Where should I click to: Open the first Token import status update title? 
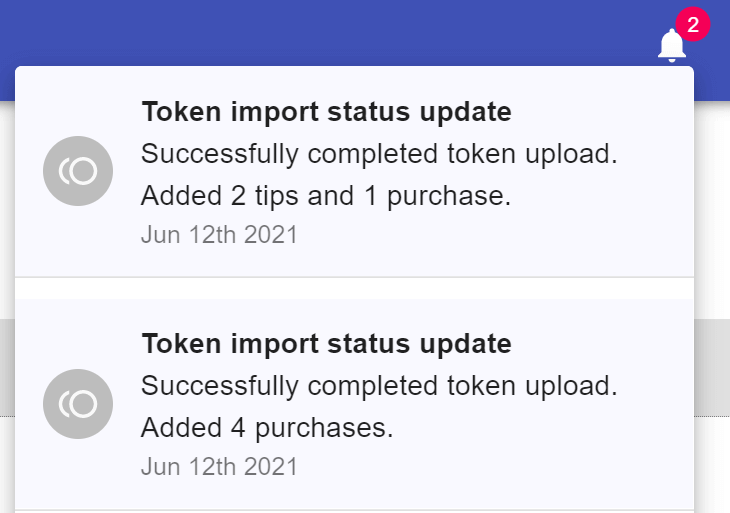click(x=326, y=112)
